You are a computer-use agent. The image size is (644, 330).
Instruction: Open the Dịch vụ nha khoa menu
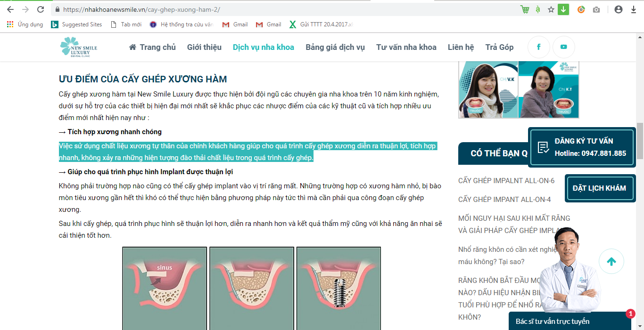[263, 47]
